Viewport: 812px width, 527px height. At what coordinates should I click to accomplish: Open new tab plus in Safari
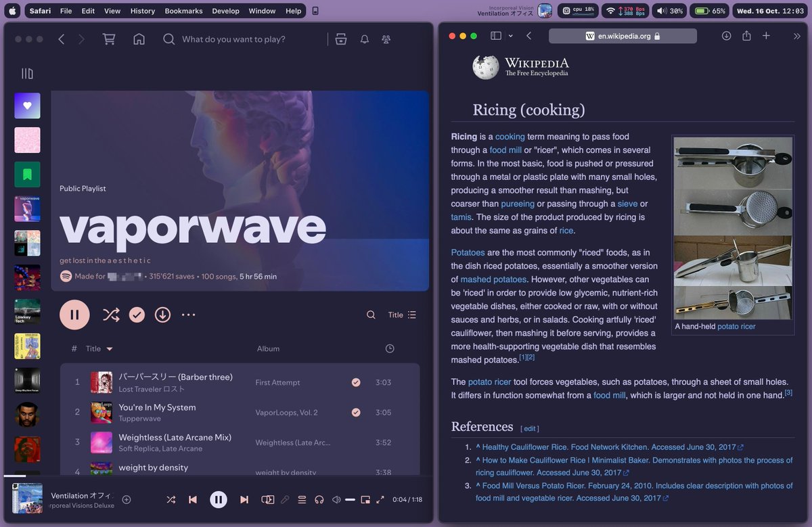point(766,36)
